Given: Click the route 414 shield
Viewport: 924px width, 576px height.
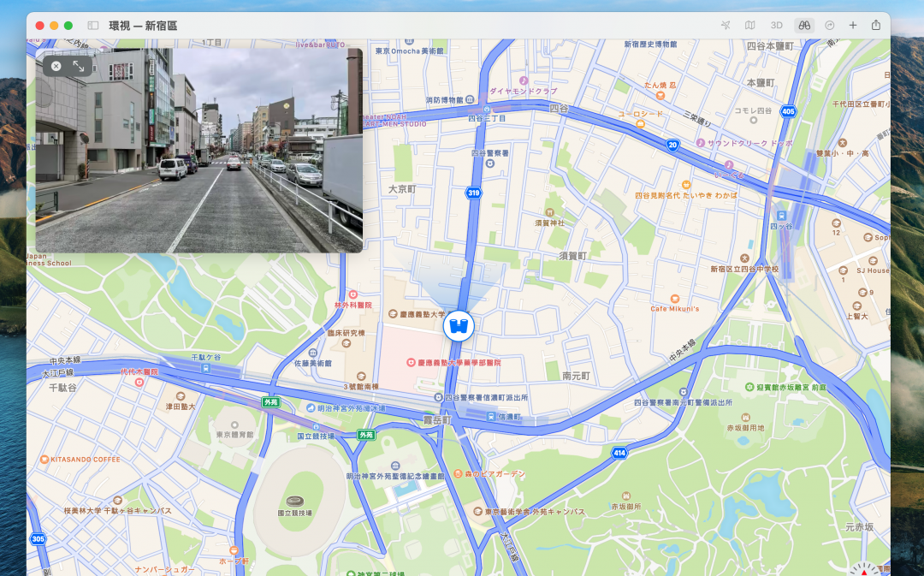Looking at the screenshot, I should point(619,453).
